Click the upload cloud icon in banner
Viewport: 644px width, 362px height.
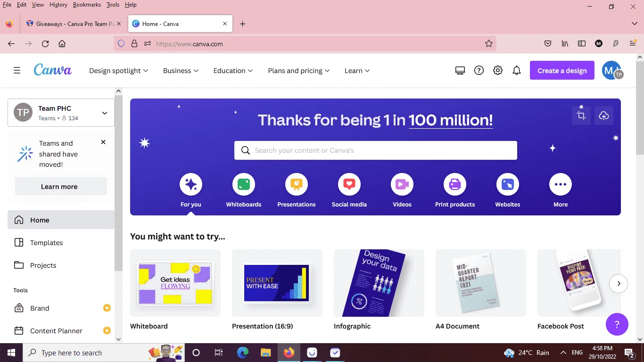(604, 115)
